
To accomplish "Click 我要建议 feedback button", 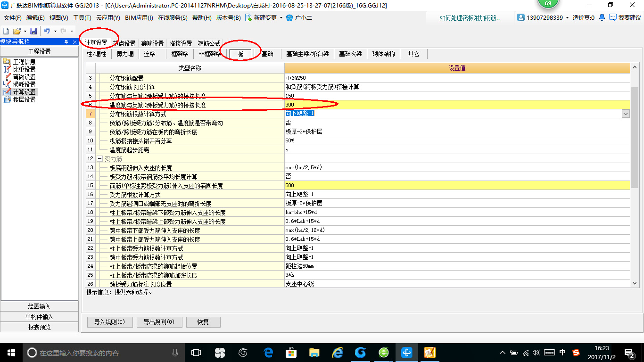I will 625,18.
